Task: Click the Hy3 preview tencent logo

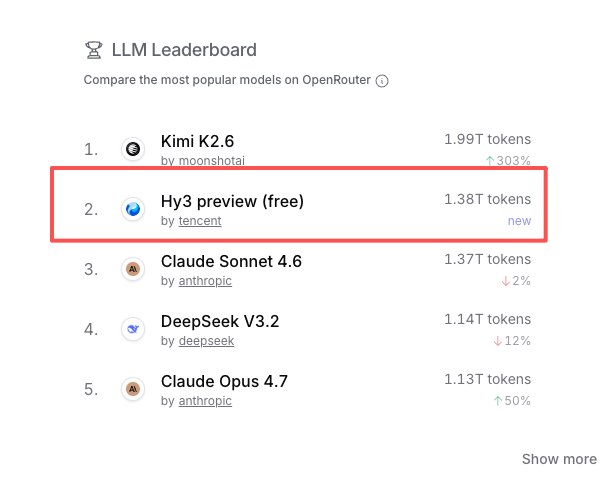Action: [133, 209]
